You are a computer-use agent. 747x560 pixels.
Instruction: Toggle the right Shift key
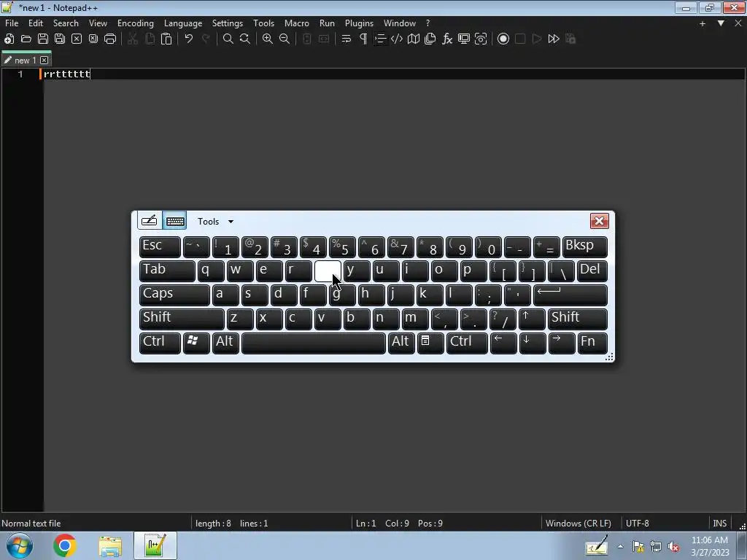pyautogui.click(x=578, y=318)
